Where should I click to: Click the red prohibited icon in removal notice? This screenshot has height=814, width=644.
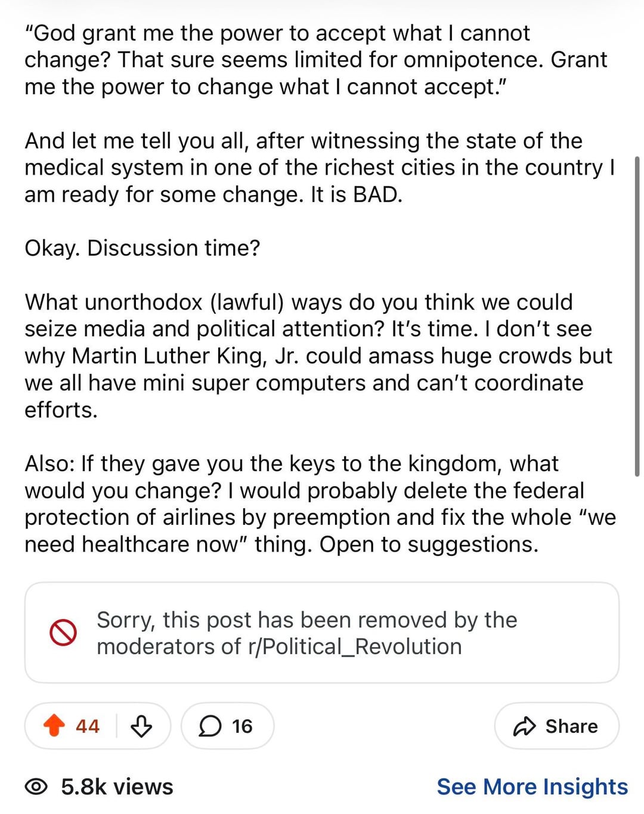click(63, 633)
